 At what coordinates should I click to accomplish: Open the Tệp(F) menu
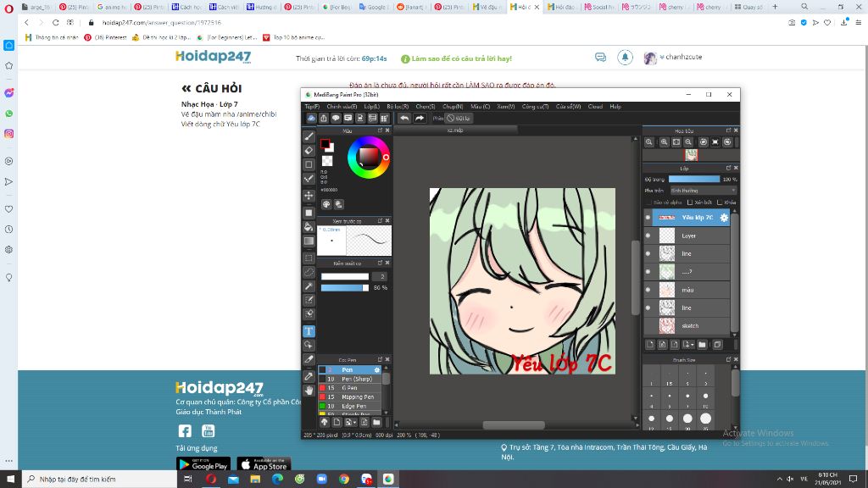click(x=312, y=106)
